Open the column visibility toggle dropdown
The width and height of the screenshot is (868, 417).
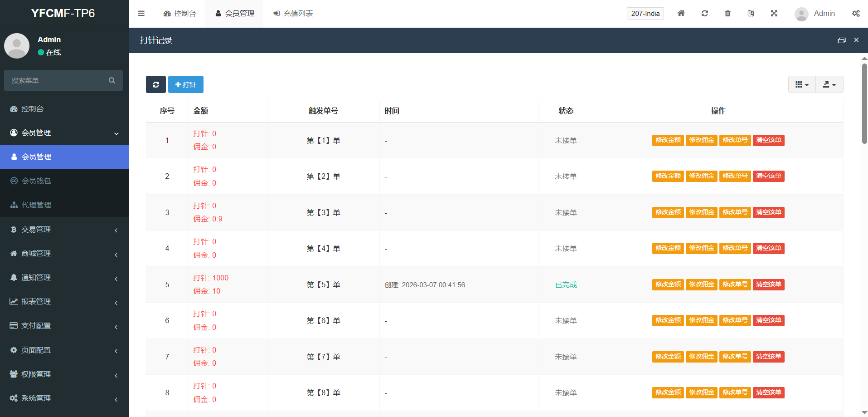click(x=802, y=84)
